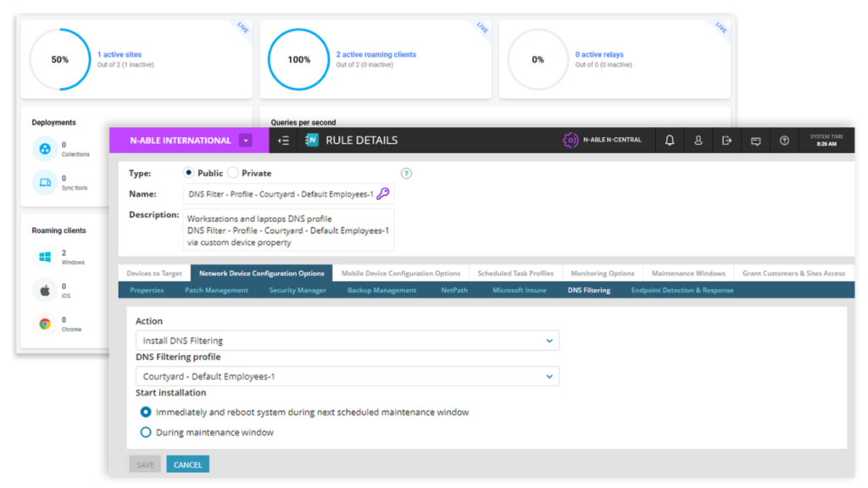Select the Properties sub-tab
This screenshot has width=868, height=488.
point(147,290)
